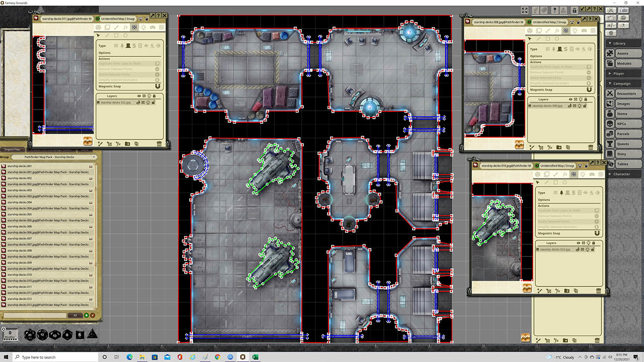Viewport: 644px width, 362px height.
Task: Click the folder icon in the Layers panel toolbar
Action: coord(127,144)
